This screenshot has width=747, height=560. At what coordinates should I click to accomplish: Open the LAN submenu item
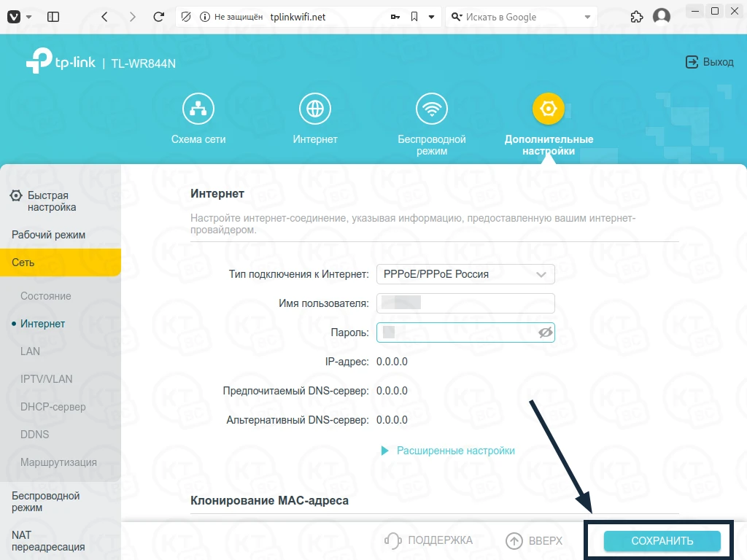click(x=30, y=351)
